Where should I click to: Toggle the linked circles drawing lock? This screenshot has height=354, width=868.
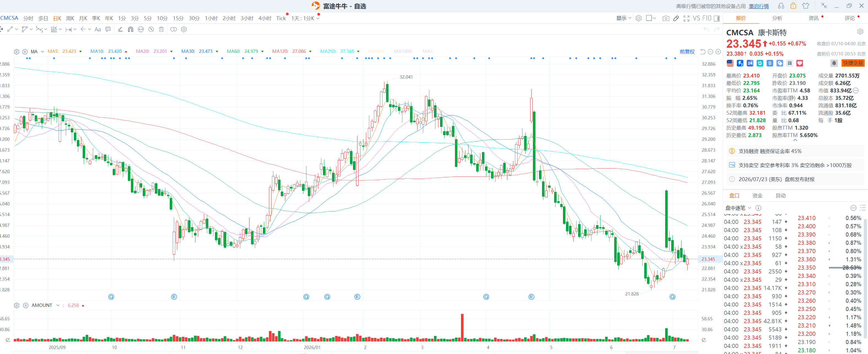pyautogui.click(x=173, y=29)
